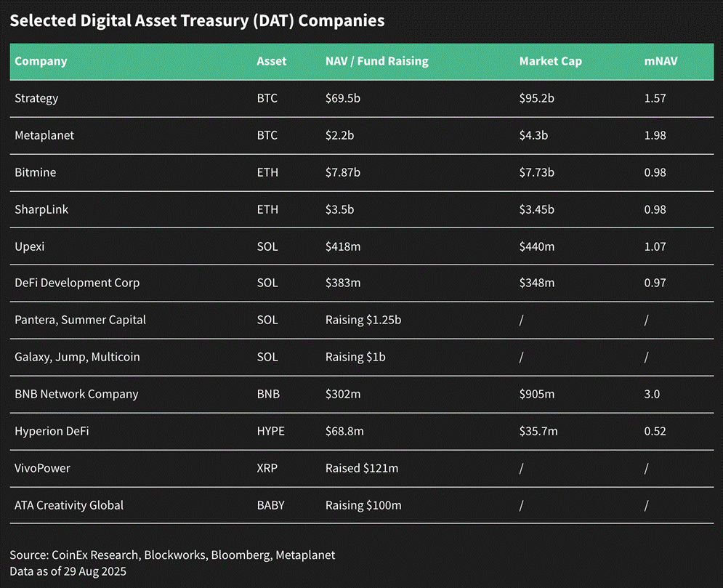Select the Strategy company row
723x588 pixels.
coord(362,99)
